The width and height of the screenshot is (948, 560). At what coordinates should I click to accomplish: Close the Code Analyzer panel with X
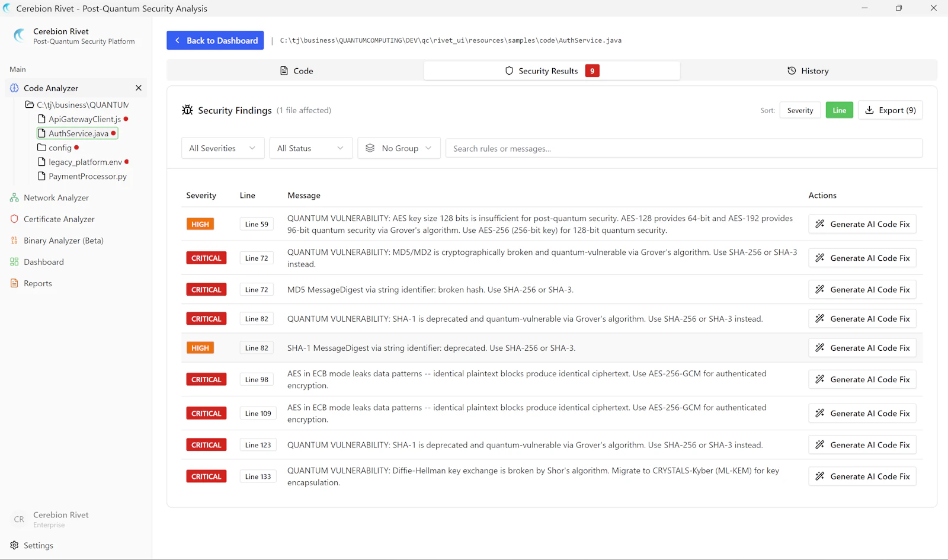click(x=139, y=88)
